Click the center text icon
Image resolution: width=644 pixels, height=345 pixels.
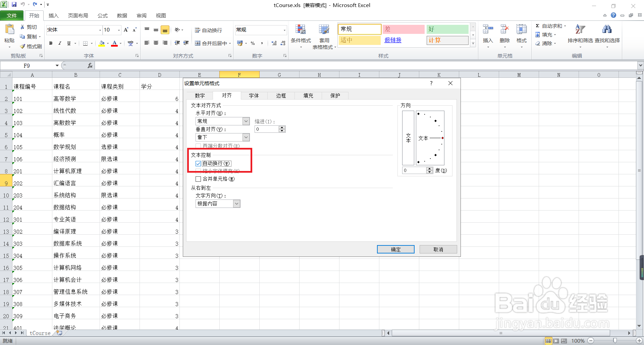tap(156, 43)
